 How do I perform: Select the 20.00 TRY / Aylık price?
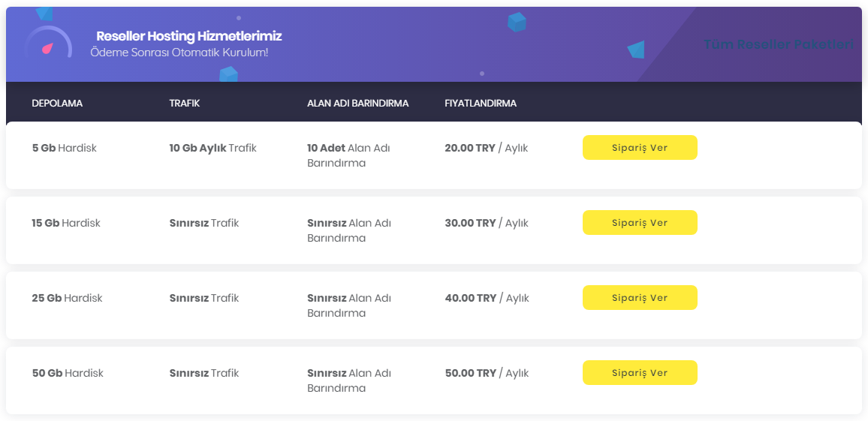click(x=486, y=149)
